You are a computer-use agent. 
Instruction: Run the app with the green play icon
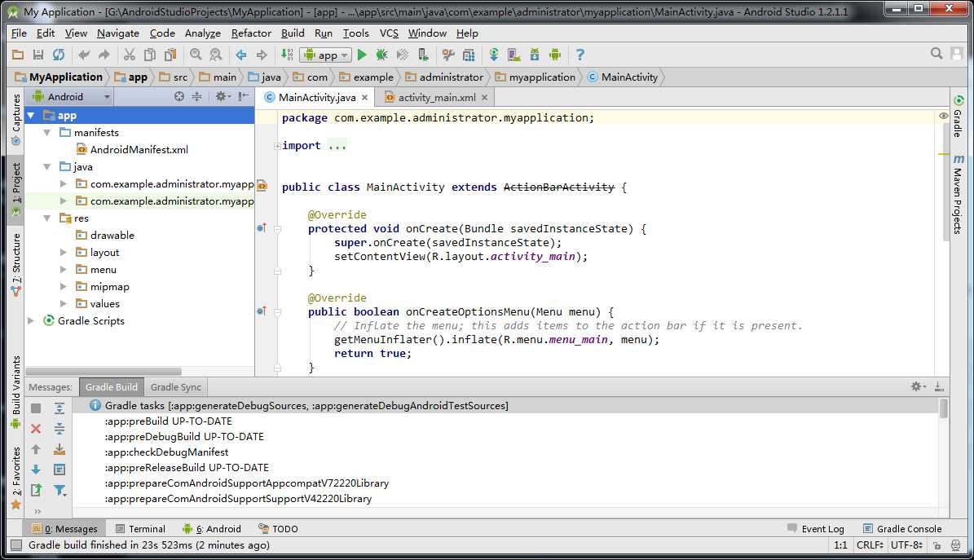point(362,55)
